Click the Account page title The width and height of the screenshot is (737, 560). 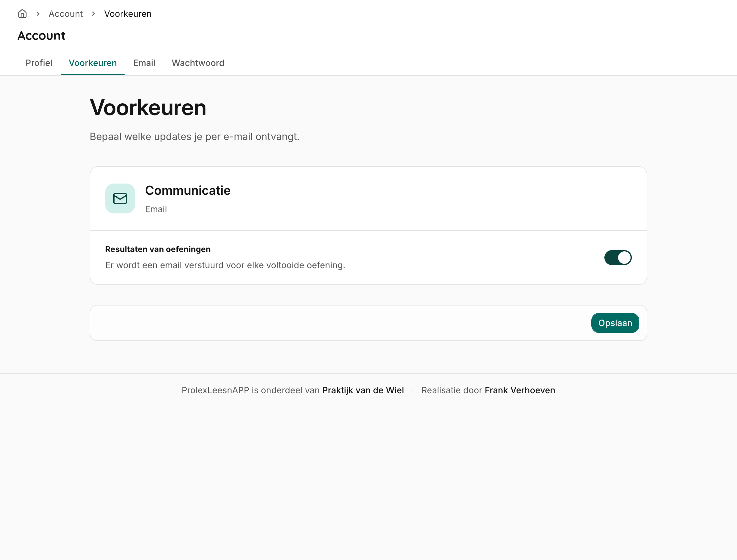tap(41, 35)
